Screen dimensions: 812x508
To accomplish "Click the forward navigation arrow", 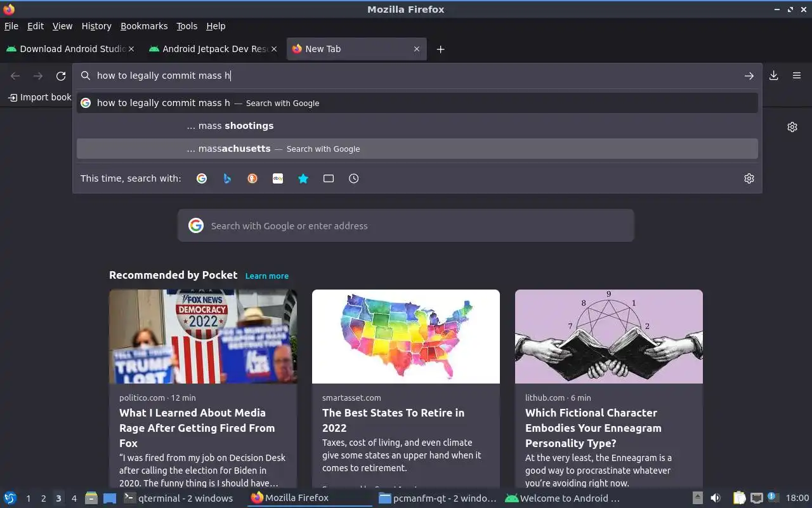I will point(38,76).
